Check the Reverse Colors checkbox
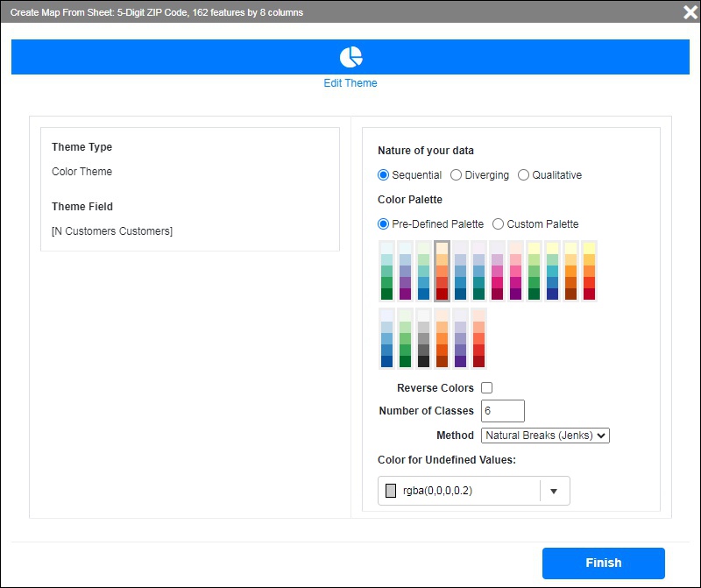Screen dimensions: 701x588 [x=486, y=386]
